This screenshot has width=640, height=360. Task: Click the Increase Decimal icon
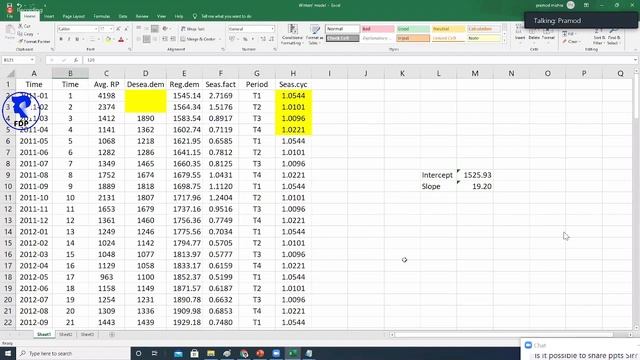pyautogui.click(x=263, y=39)
